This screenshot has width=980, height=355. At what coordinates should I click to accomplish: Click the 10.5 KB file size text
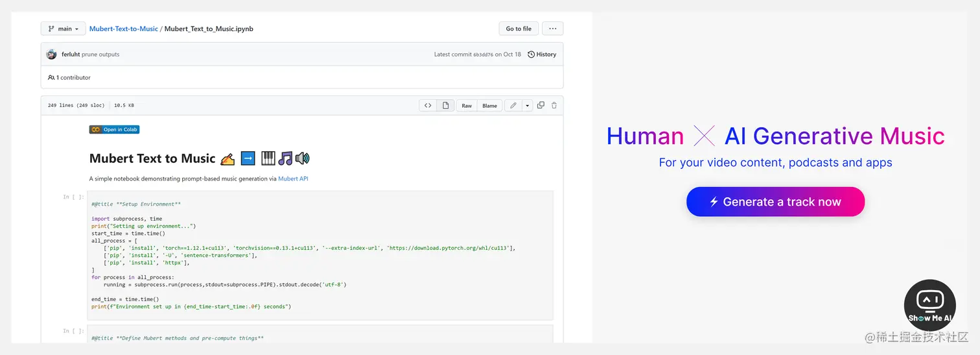tap(124, 105)
